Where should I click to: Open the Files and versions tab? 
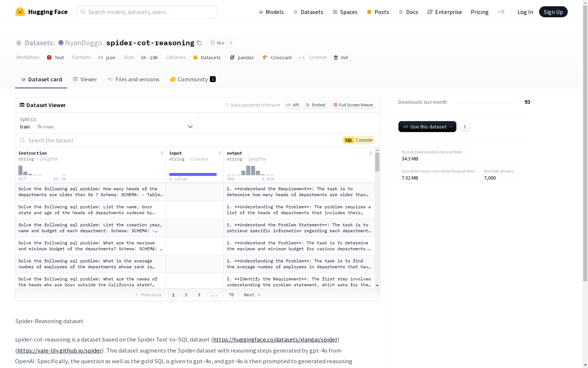click(133, 79)
